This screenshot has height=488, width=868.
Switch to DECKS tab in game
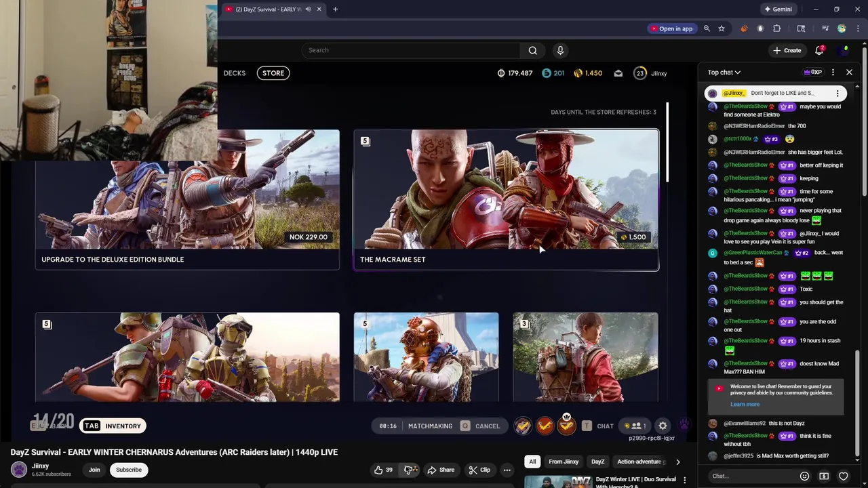pyautogui.click(x=235, y=73)
